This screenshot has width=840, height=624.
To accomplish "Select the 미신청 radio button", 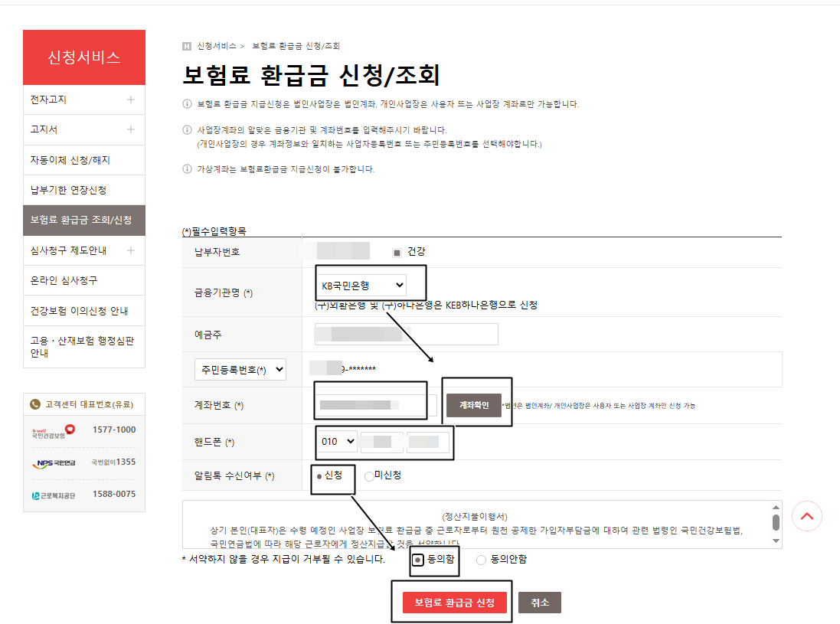I will 370,476.
